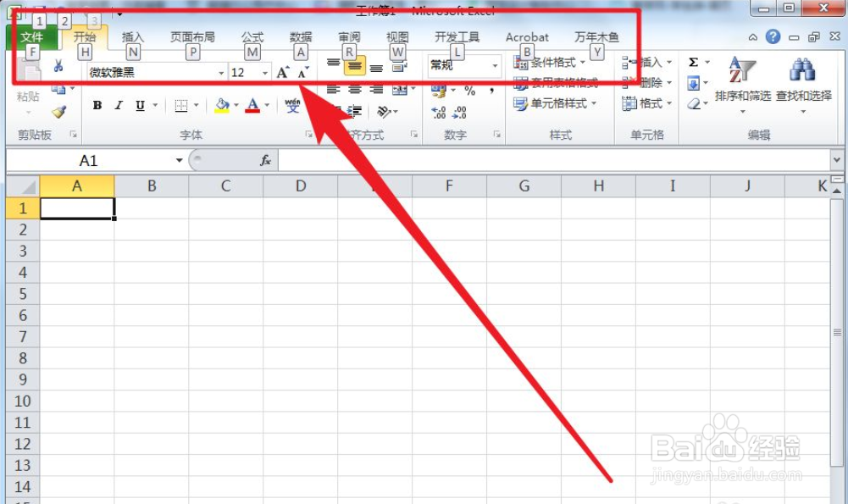Toggle Wrap Text
The image size is (848, 504).
pos(400,67)
